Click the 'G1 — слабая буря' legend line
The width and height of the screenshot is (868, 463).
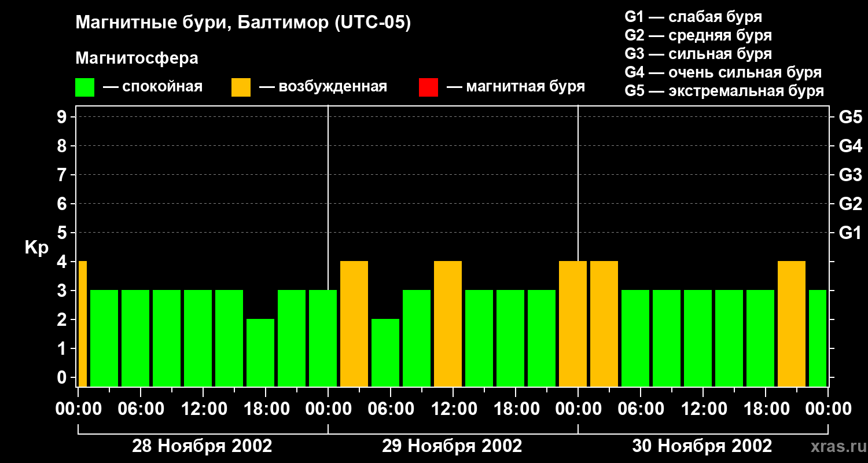(693, 17)
